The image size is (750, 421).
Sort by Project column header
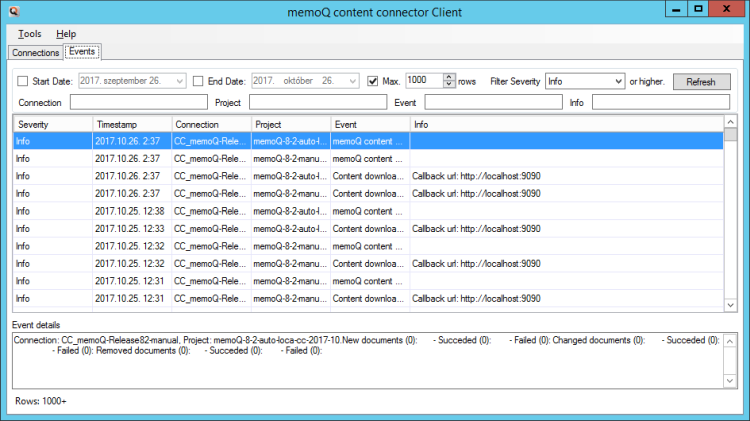(291, 124)
